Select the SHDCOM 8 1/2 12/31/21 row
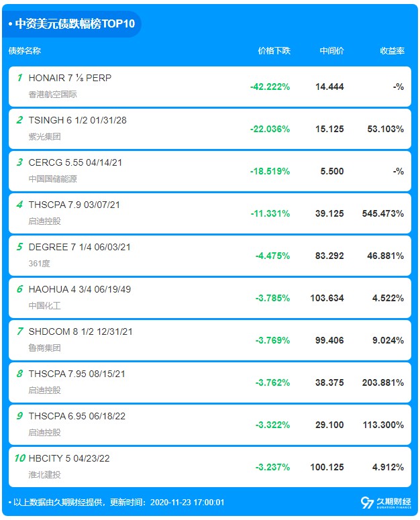 click(81, 331)
